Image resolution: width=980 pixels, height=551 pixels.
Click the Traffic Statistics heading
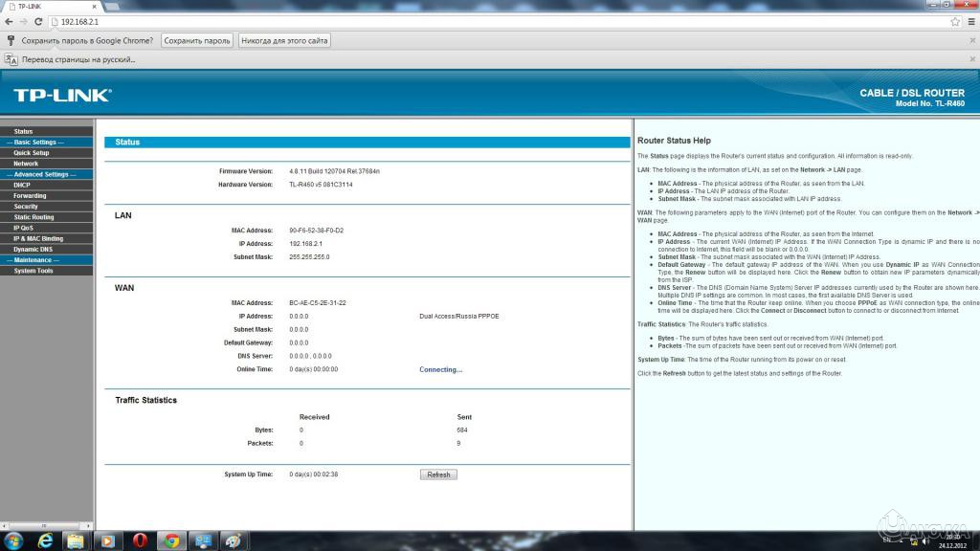145,401
